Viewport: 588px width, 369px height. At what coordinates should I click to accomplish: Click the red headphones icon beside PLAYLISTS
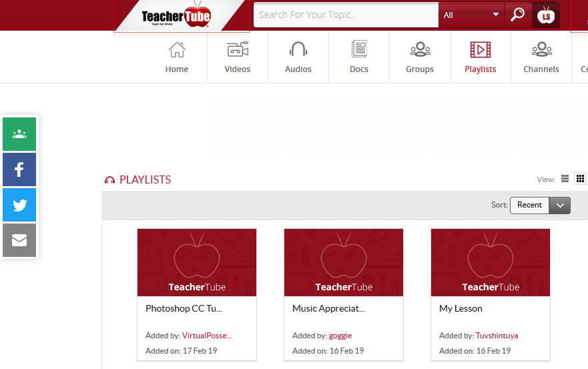pos(110,180)
